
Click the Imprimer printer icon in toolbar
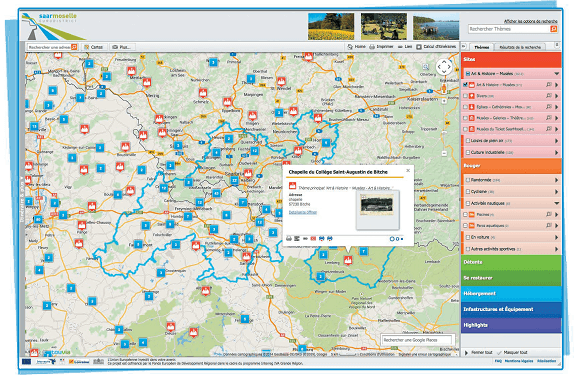pos(372,47)
